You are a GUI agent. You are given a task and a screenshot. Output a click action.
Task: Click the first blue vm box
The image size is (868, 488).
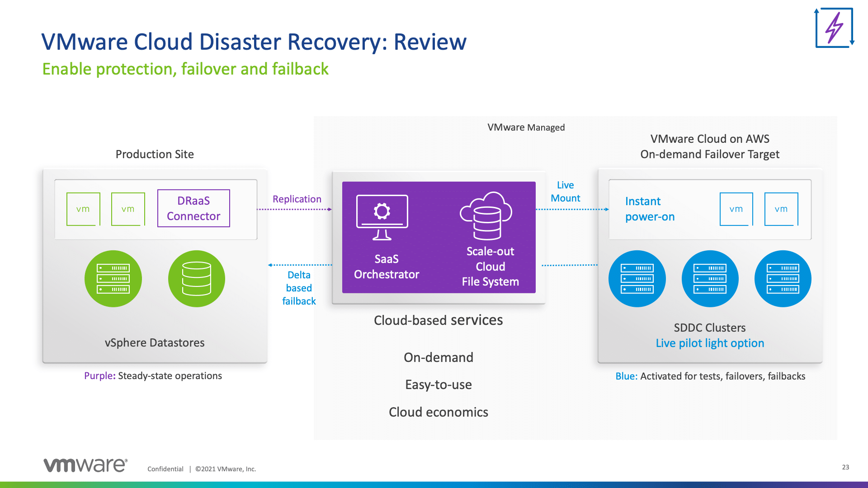(x=736, y=209)
